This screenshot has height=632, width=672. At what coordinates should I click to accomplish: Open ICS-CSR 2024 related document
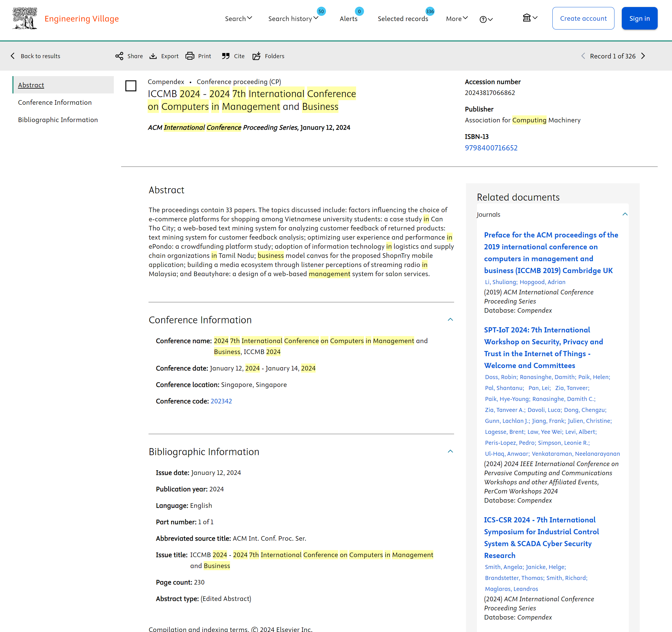(541, 538)
